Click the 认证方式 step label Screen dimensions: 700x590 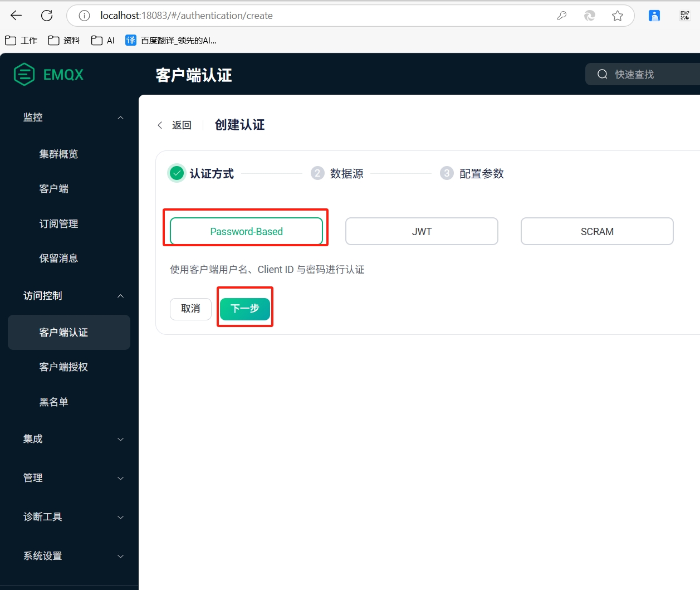pyautogui.click(x=212, y=174)
